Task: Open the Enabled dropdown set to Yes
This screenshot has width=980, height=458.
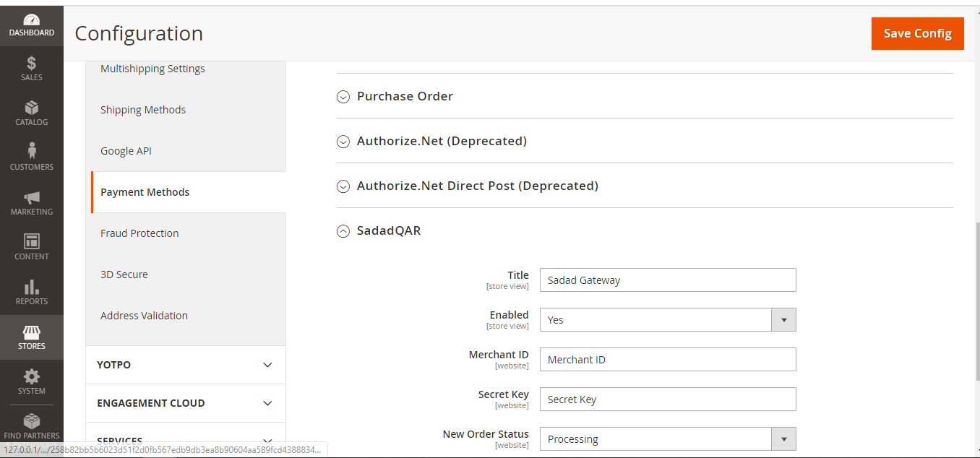Action: [667, 320]
